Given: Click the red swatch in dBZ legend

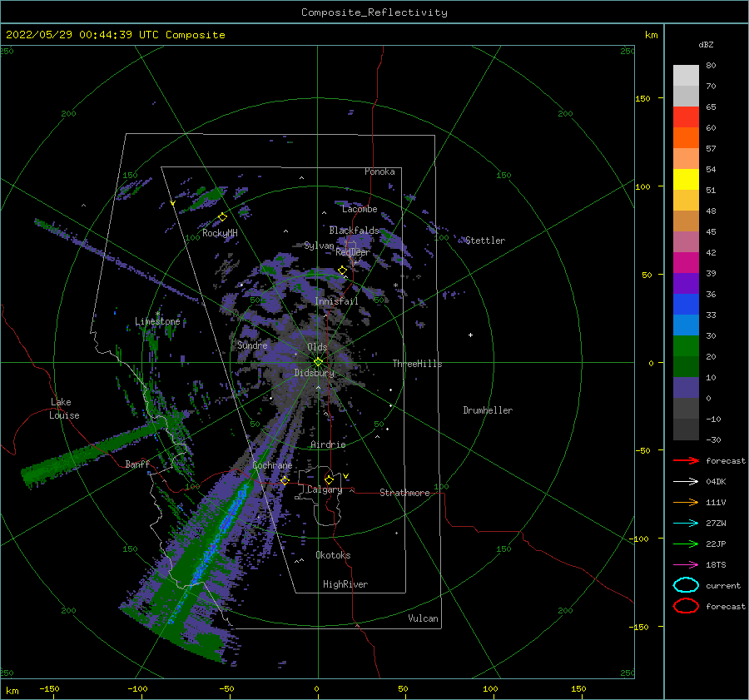Looking at the screenshot, I should pyautogui.click(x=686, y=117).
